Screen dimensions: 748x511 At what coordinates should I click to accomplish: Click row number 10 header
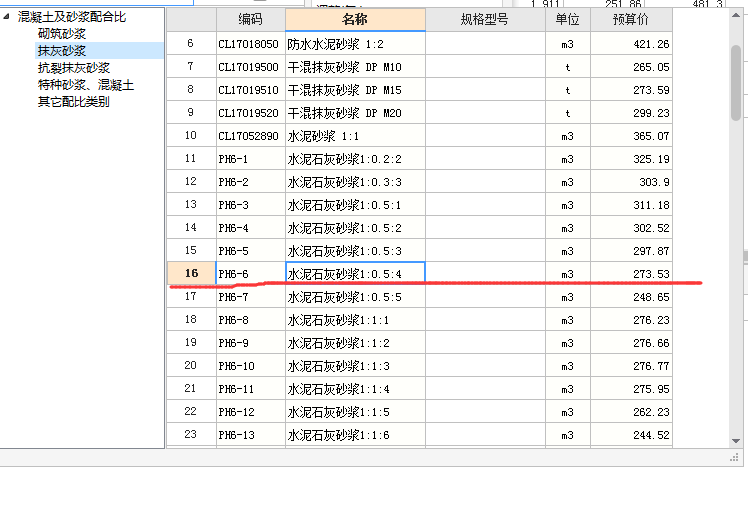click(x=191, y=136)
